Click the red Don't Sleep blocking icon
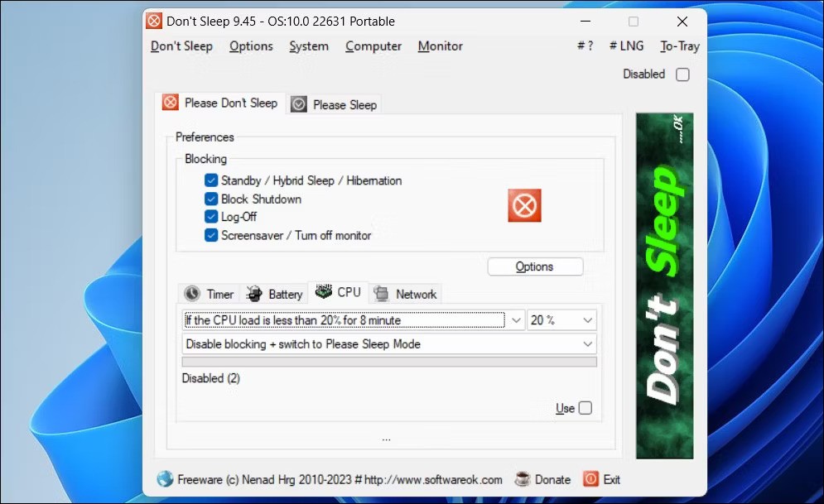The width and height of the screenshot is (824, 504). (x=524, y=205)
